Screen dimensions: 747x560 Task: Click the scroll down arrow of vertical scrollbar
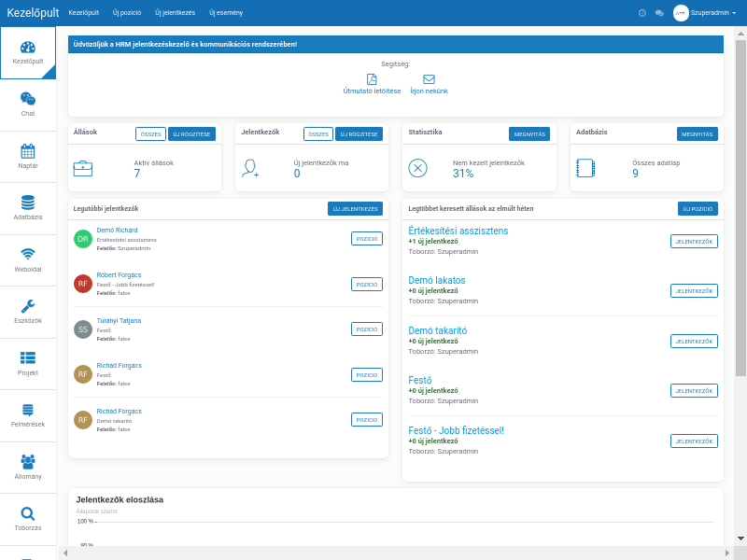pyautogui.click(x=740, y=539)
